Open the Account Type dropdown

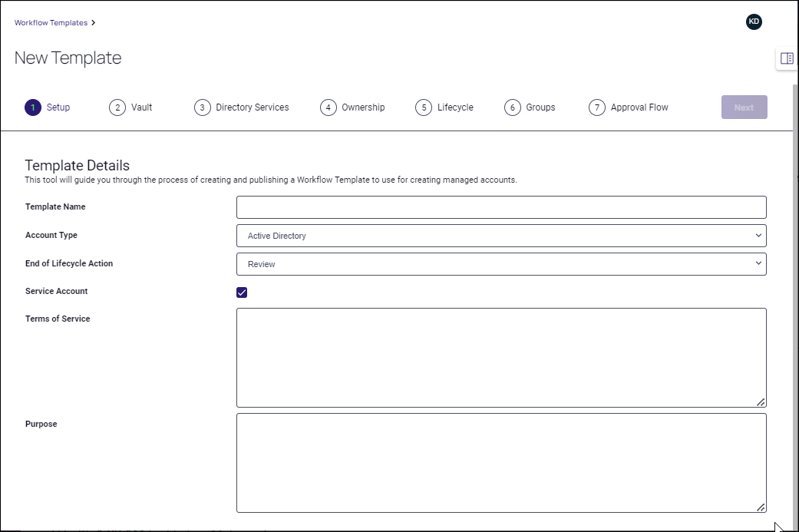coord(500,236)
